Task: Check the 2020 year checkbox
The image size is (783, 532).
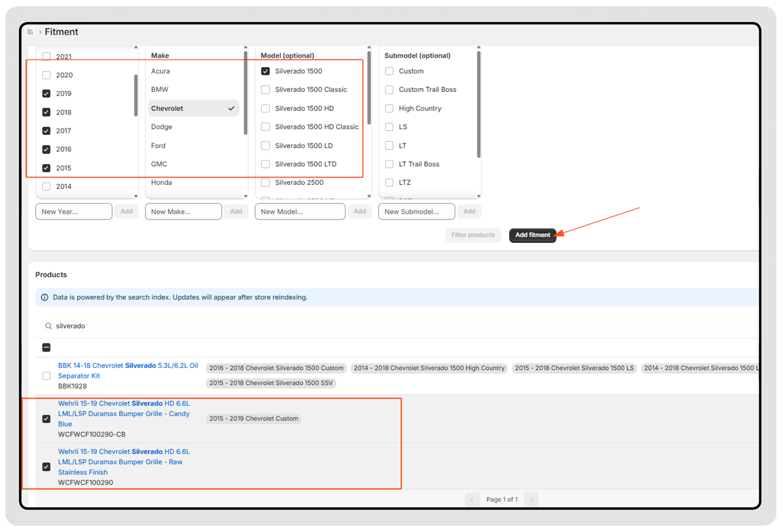Action: (x=46, y=75)
